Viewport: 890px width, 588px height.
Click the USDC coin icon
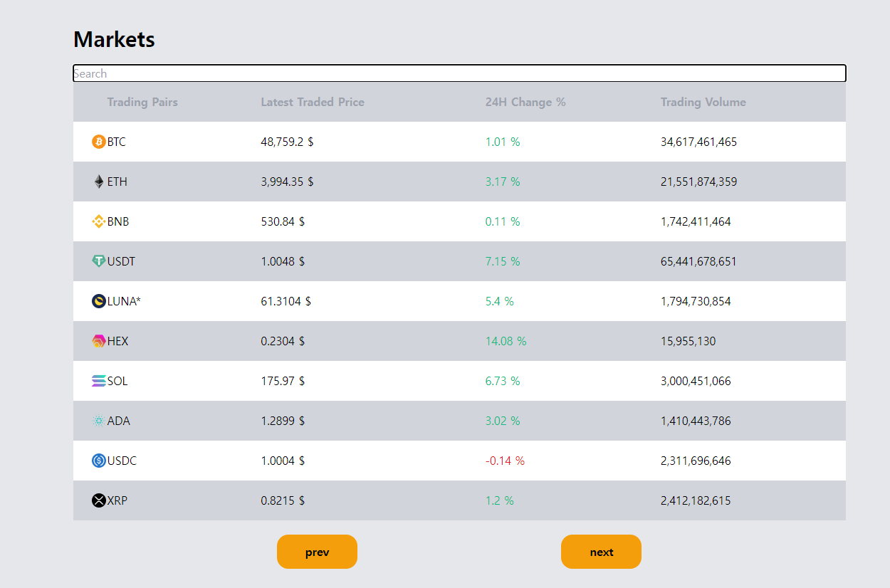click(x=99, y=461)
